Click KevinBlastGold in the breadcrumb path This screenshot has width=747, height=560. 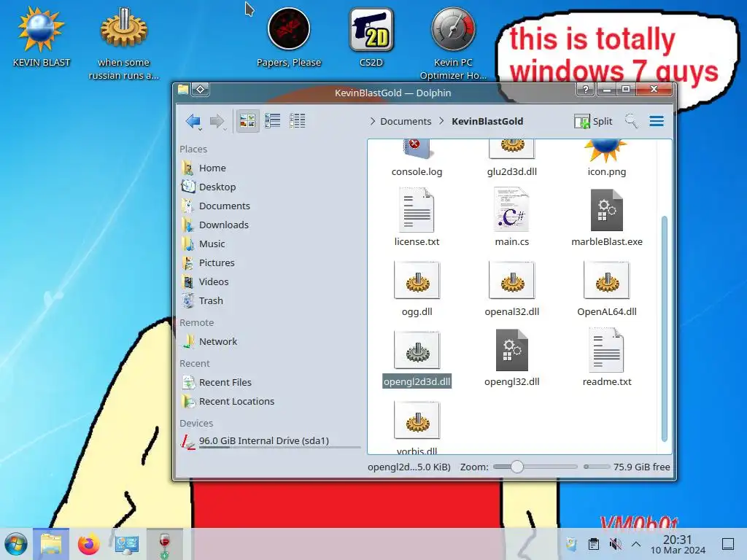(x=487, y=122)
